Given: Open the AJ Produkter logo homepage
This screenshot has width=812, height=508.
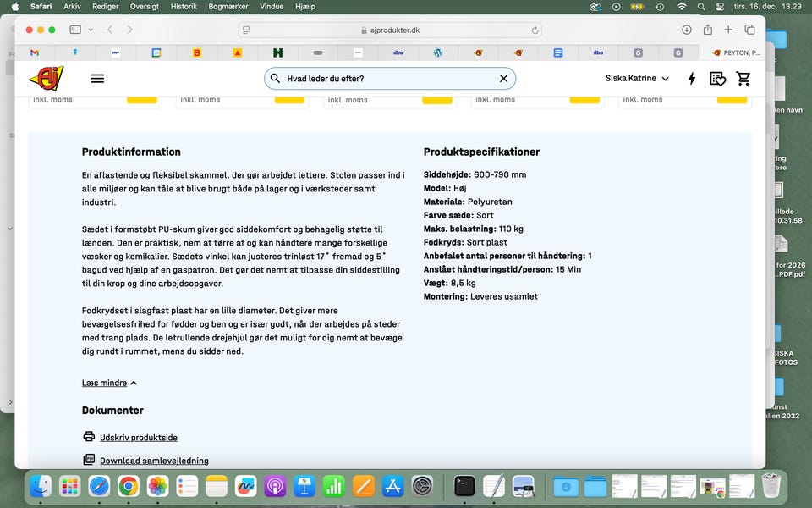Looking at the screenshot, I should [x=47, y=78].
